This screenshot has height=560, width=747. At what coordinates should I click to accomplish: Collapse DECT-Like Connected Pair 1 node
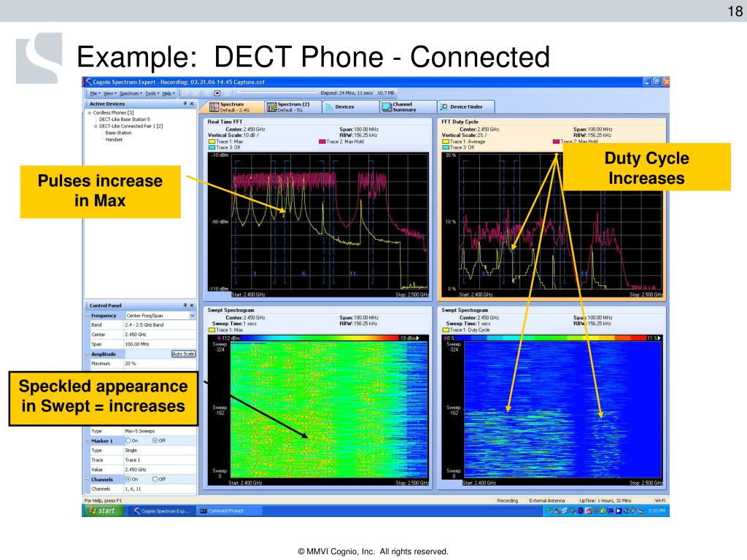(x=96, y=126)
